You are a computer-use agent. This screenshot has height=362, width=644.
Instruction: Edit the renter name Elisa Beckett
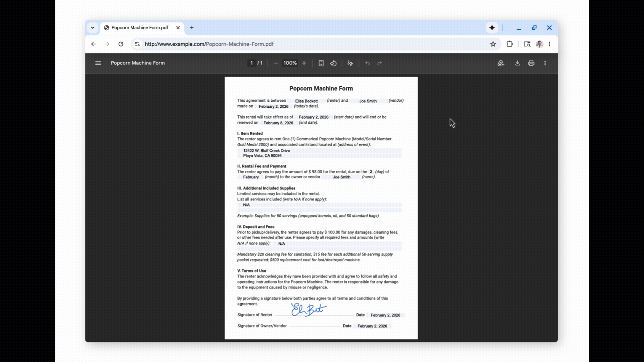[306, 101]
